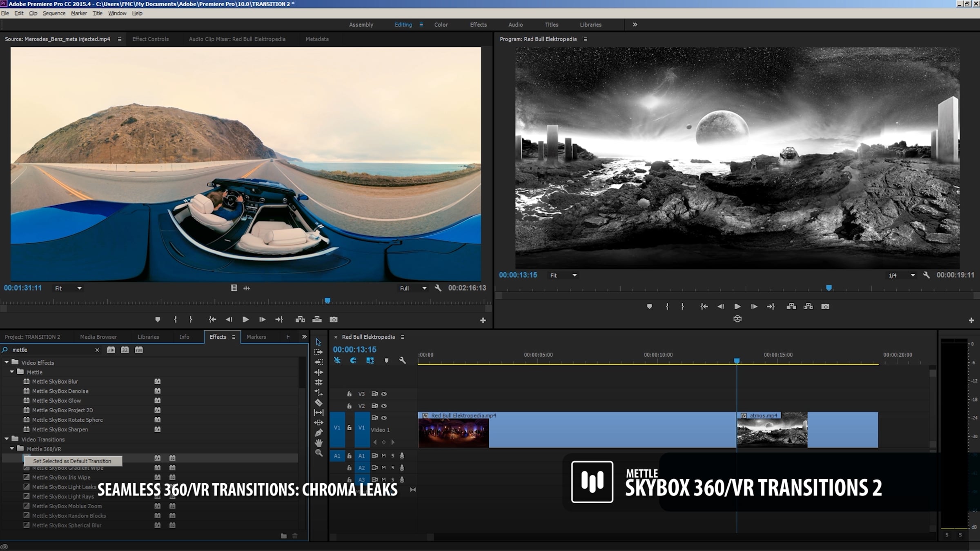The image size is (980, 551).
Task: Switch to the Effect Controls tab
Action: point(150,39)
